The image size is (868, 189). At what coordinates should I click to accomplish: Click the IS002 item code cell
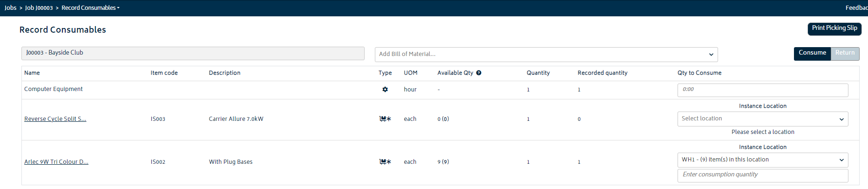tap(158, 162)
